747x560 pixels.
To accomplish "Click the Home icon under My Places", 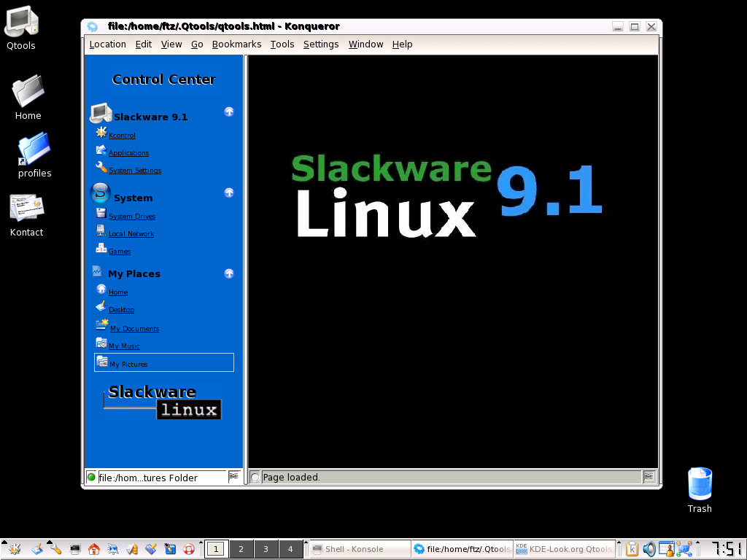I will tap(101, 289).
